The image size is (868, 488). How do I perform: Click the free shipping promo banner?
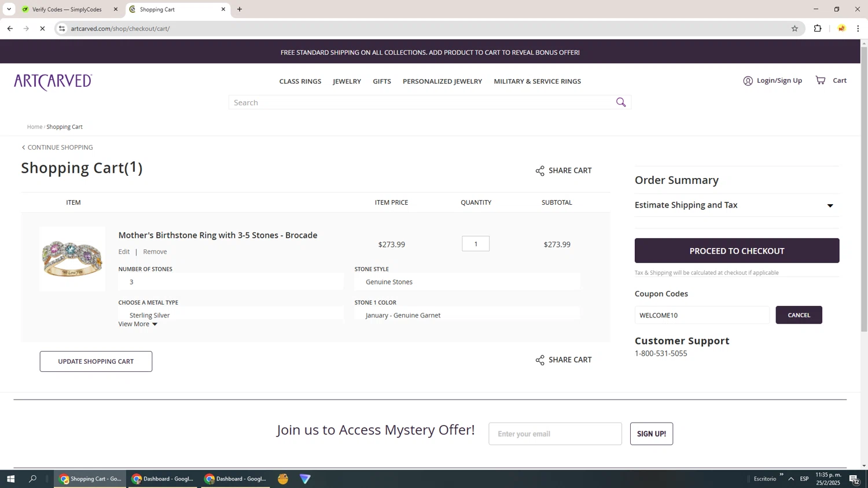coord(430,52)
